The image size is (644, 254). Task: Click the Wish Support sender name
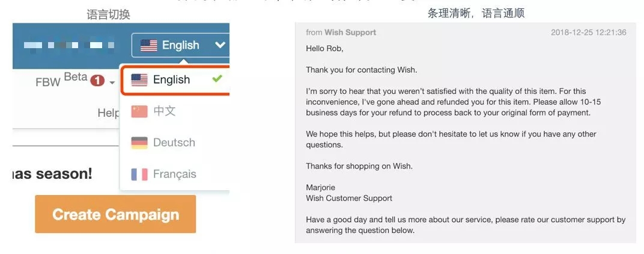click(350, 33)
